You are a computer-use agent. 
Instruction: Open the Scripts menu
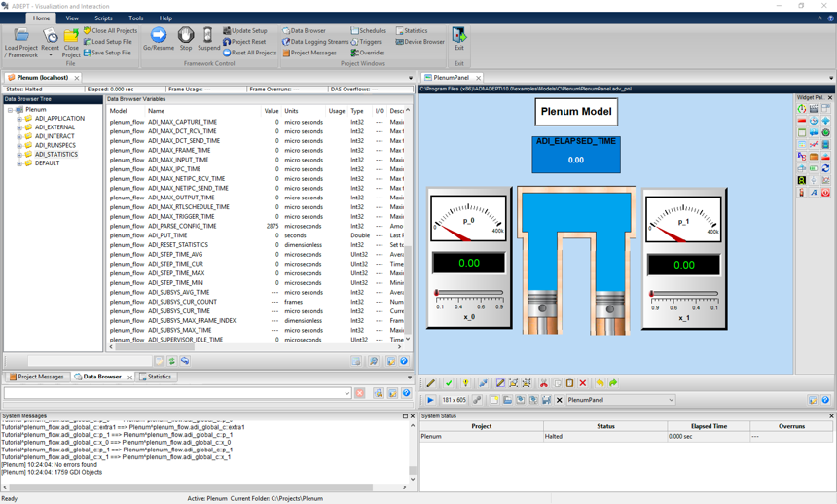point(103,18)
